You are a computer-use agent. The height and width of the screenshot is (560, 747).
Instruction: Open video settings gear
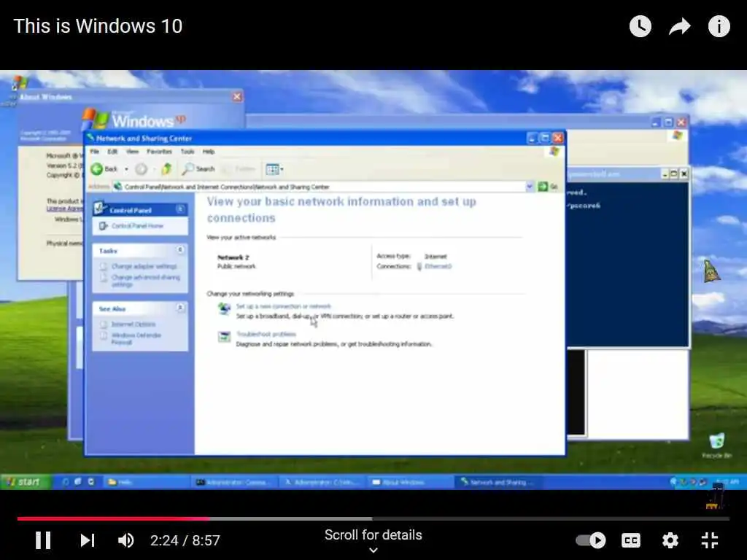point(670,540)
